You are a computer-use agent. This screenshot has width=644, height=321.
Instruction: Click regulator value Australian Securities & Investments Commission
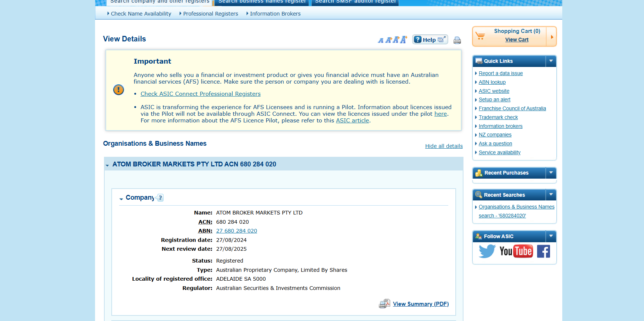click(278, 288)
